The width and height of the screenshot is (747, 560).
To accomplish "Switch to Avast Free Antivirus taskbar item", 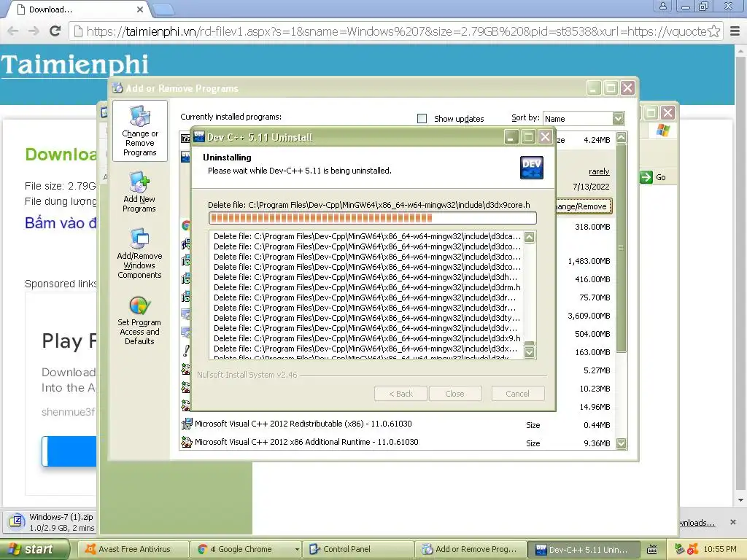I will (x=132, y=549).
